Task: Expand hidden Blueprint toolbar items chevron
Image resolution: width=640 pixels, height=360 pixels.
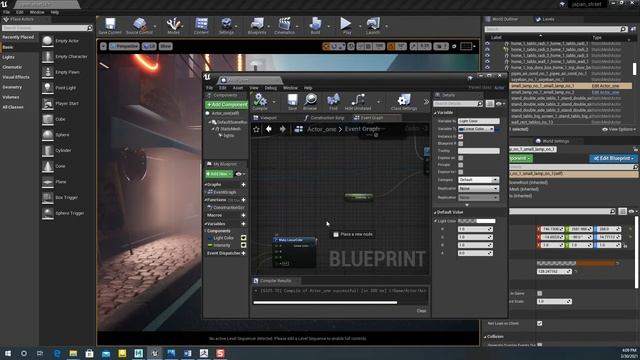Action: point(427,102)
